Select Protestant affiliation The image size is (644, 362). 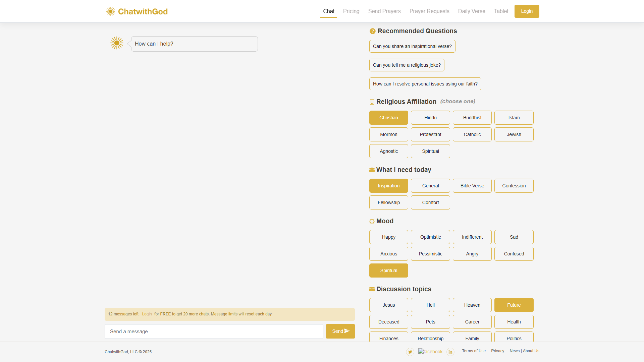tap(430, 134)
